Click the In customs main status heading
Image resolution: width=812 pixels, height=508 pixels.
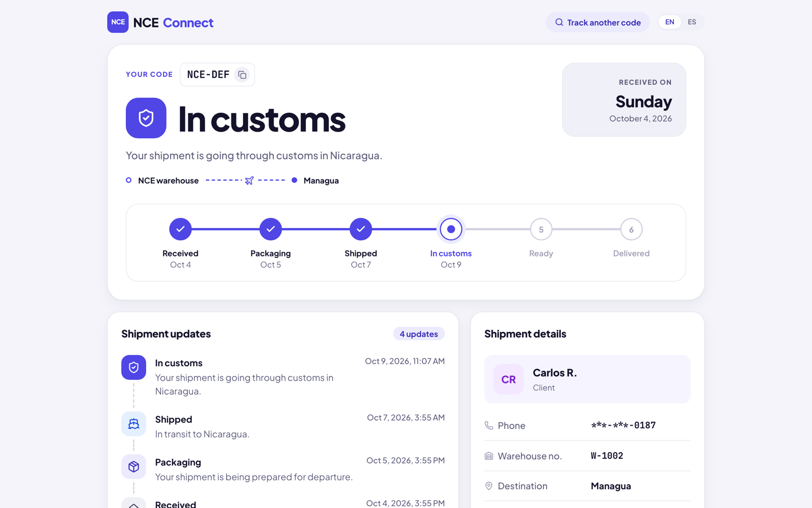point(262,120)
